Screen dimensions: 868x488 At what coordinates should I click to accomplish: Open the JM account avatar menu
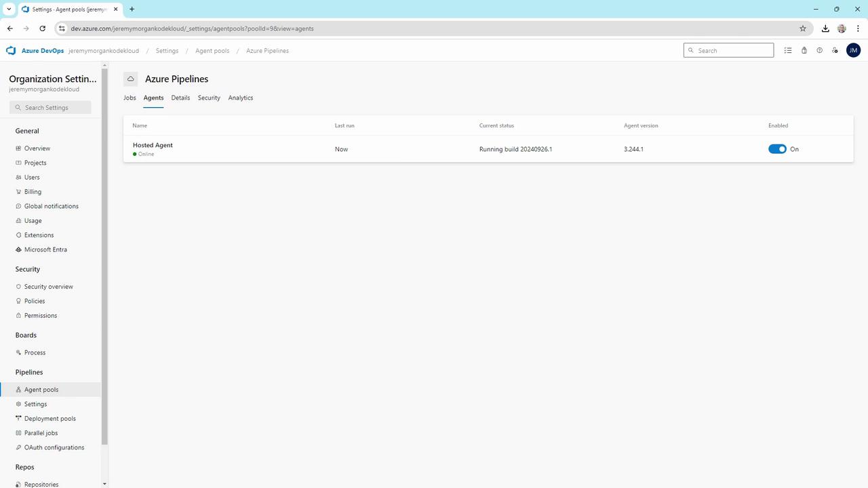853,50
